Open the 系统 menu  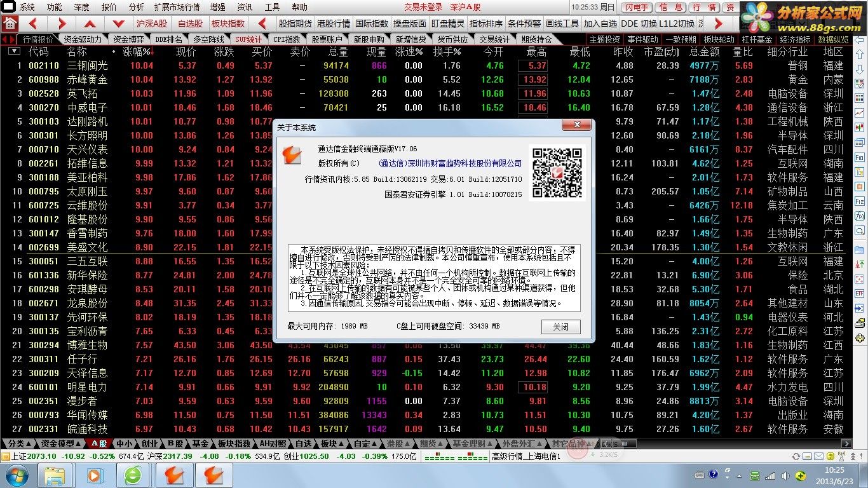(x=27, y=7)
